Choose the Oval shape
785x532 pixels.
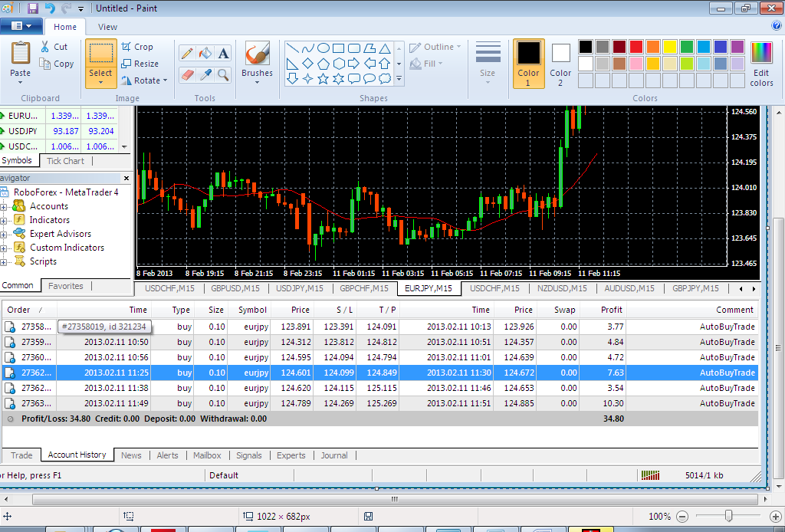click(324, 48)
